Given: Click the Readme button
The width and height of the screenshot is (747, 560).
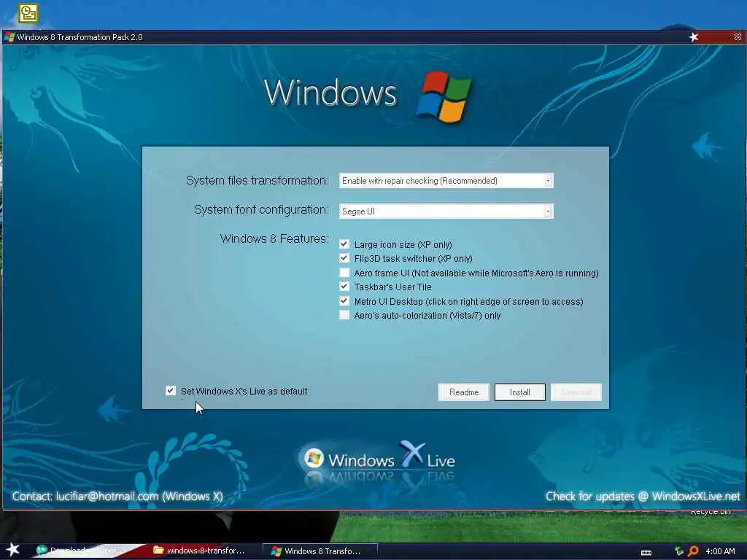Looking at the screenshot, I should (463, 392).
